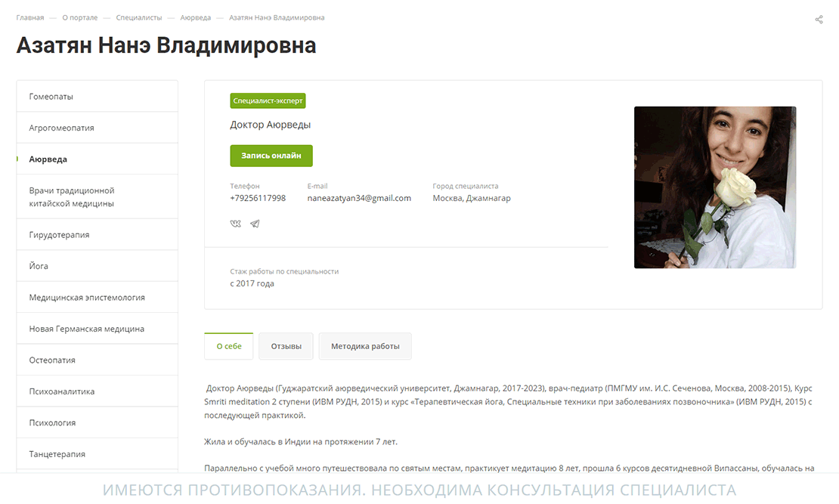This screenshot has height=504, width=839.
Task: Click the Главная breadcrumb link
Action: [x=30, y=17]
